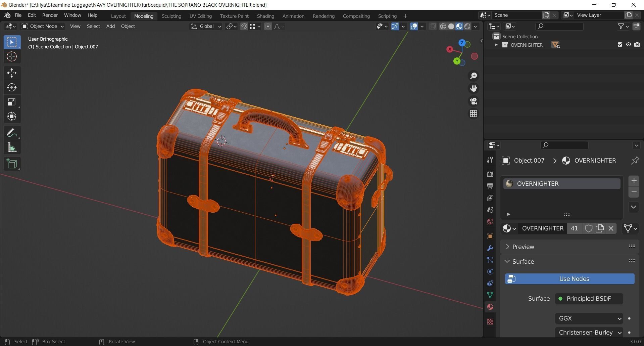
Task: Switch perspective/orthographic grid icon
Action: tap(474, 114)
